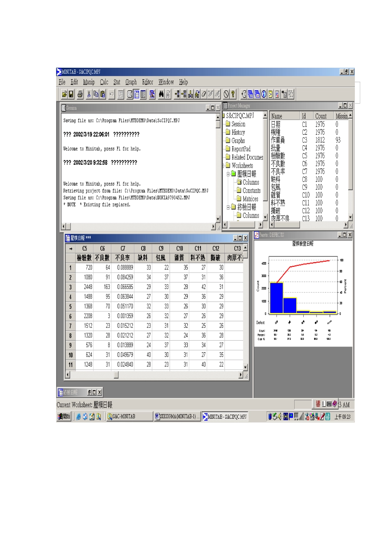Click the Show Session Folder toolbar icon

tap(244, 95)
